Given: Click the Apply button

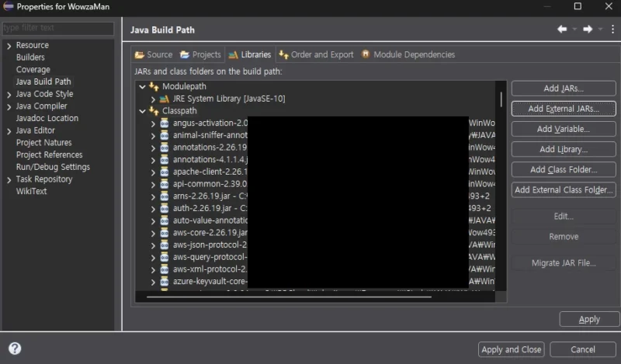Looking at the screenshot, I should pos(589,319).
